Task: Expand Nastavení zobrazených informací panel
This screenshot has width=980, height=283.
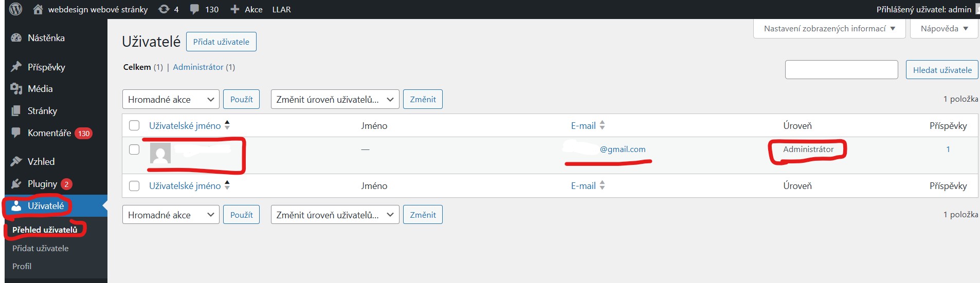Action: pyautogui.click(x=829, y=29)
